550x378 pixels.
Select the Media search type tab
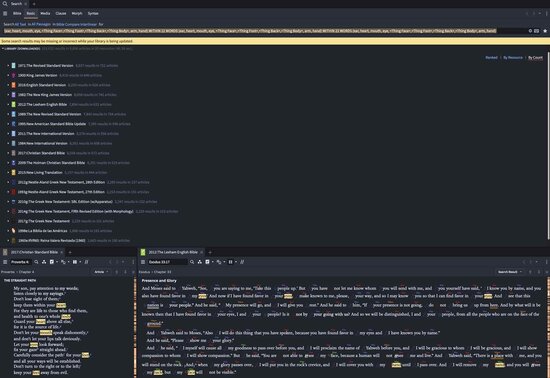click(45, 13)
